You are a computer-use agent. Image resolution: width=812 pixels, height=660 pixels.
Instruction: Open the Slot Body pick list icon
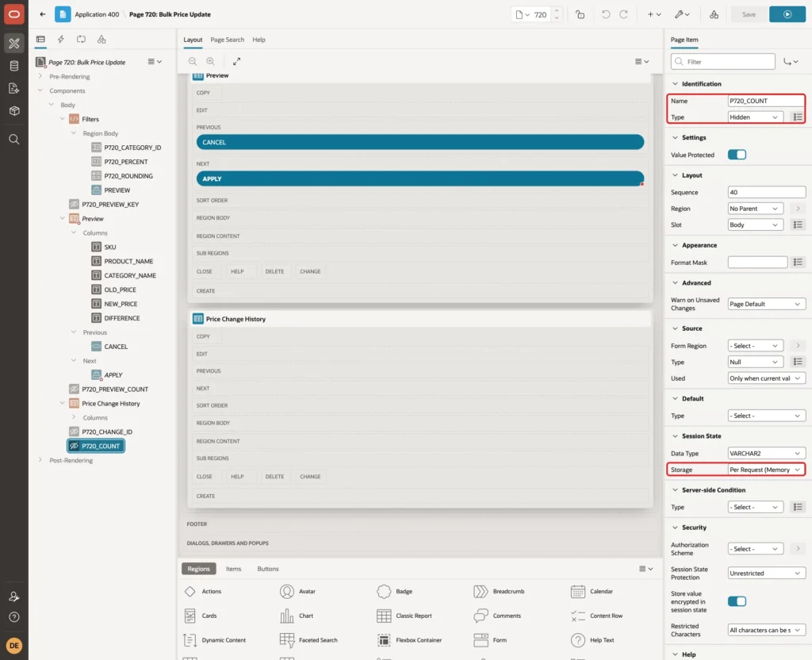tap(798, 224)
